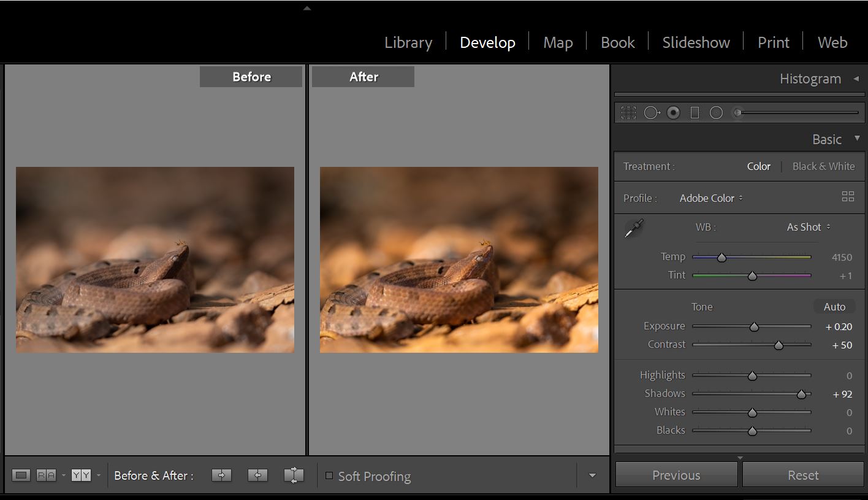
Task: Adjust the Shadows slider handle
Action: (x=801, y=394)
